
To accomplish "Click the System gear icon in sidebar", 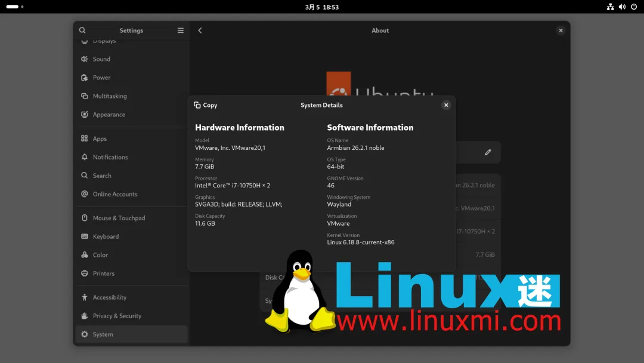I will (x=85, y=334).
